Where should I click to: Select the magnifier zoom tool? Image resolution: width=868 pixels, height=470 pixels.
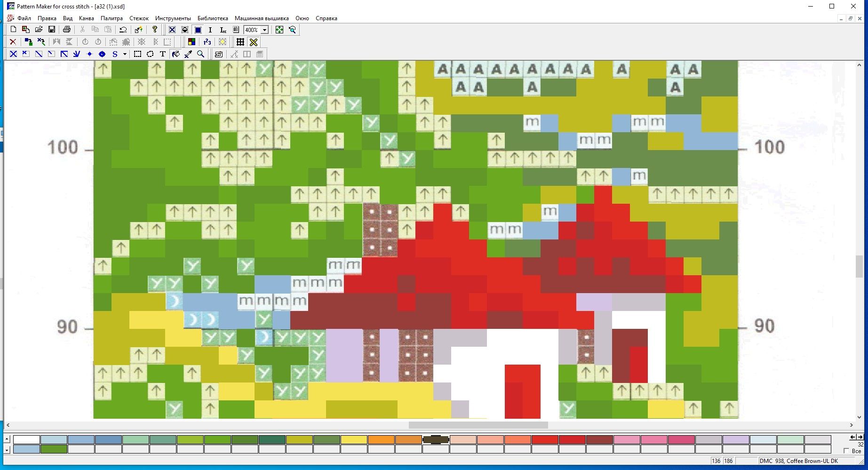tap(201, 54)
